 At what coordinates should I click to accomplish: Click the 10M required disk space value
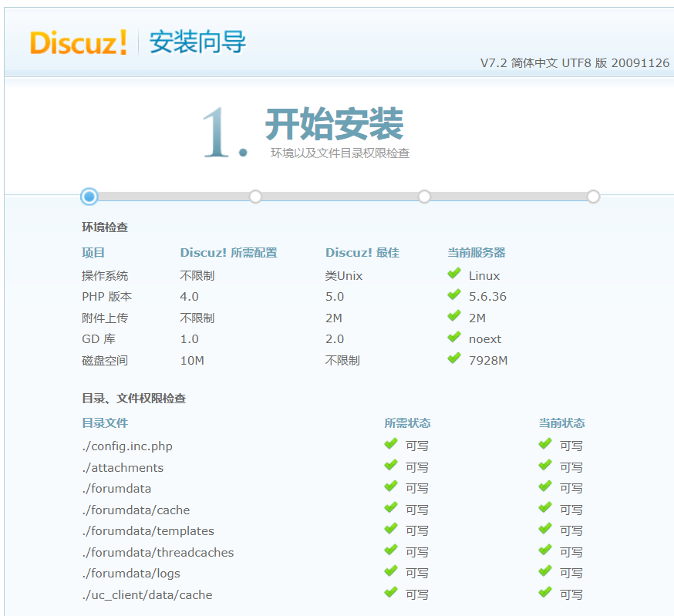click(192, 360)
